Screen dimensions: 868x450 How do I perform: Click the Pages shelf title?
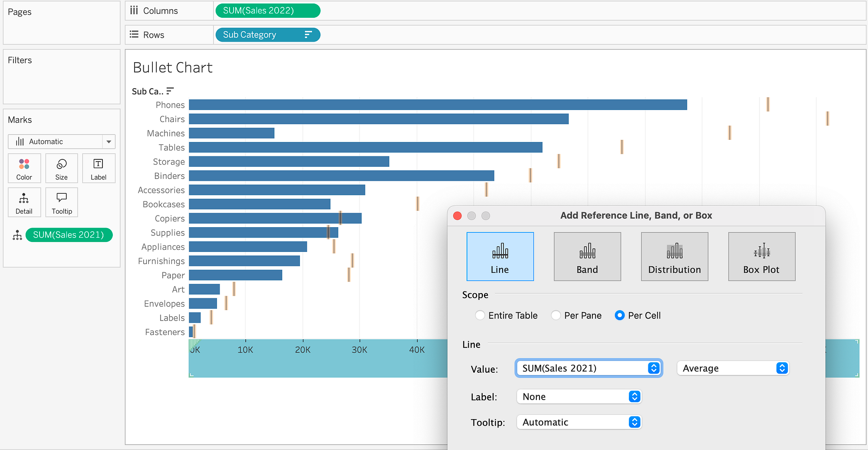pyautogui.click(x=20, y=12)
